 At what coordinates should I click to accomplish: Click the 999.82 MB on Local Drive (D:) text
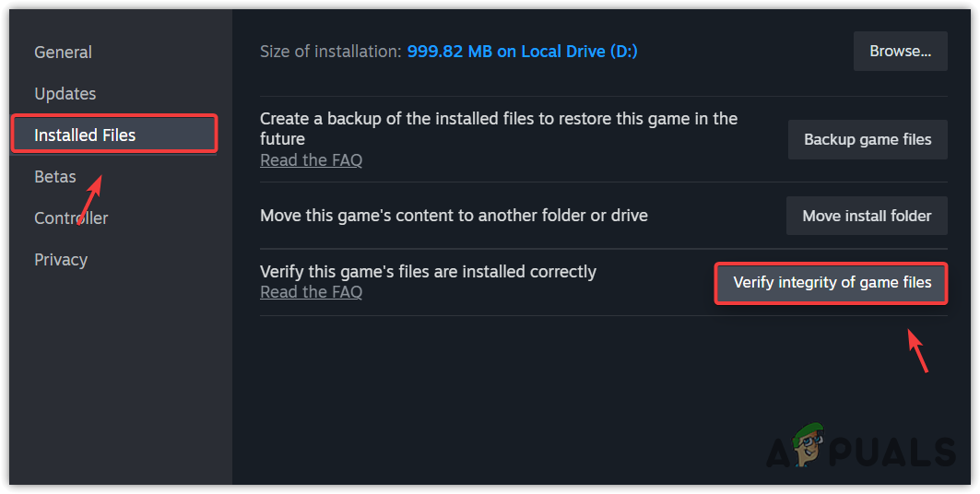522,52
